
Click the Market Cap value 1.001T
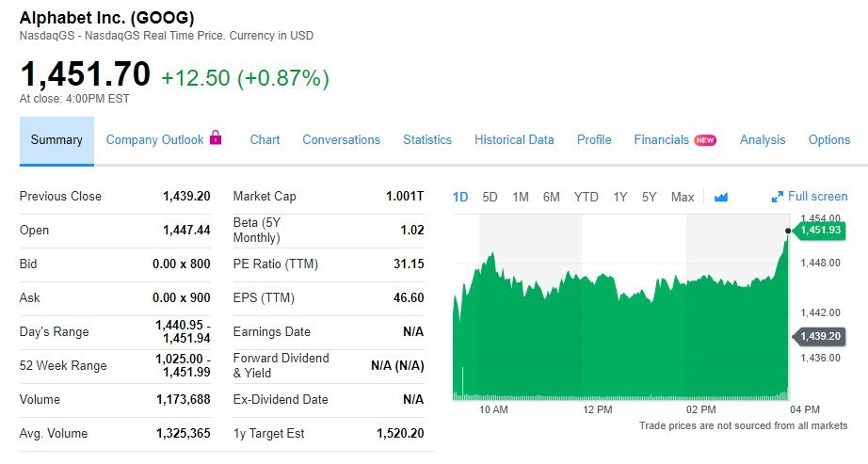pos(405,196)
